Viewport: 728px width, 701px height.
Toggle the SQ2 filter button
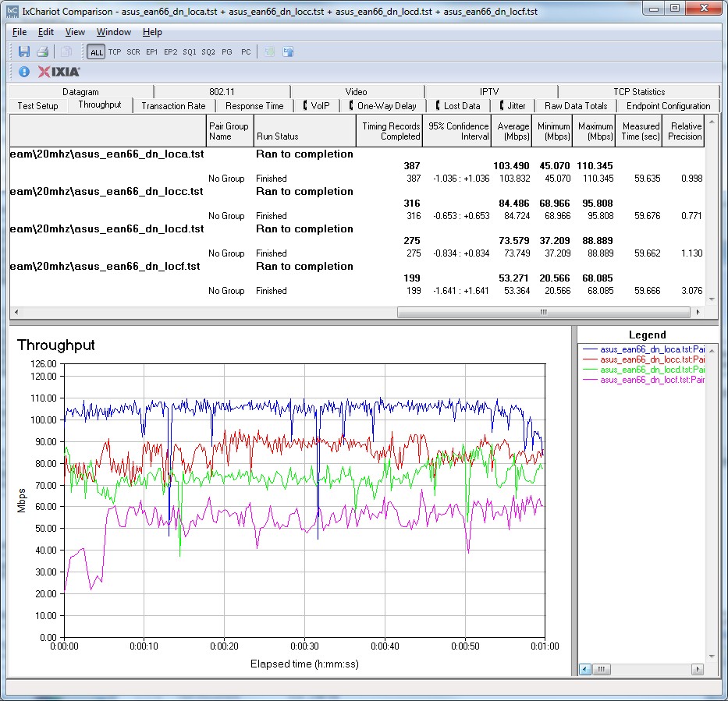(208, 52)
